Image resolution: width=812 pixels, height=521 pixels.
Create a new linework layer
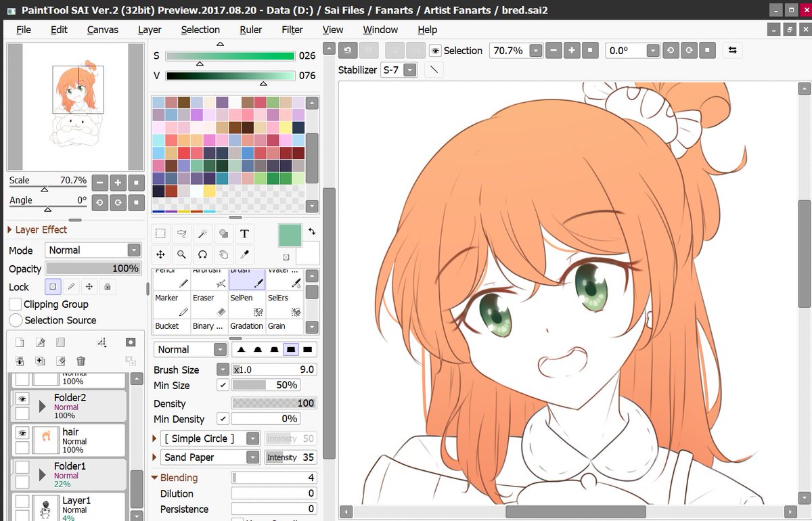40,342
